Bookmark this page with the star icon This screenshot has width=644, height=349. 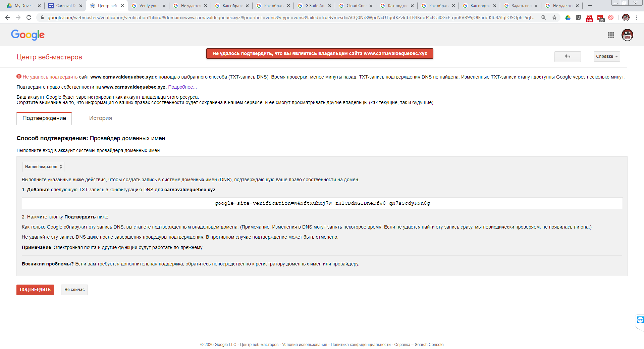pyautogui.click(x=554, y=17)
